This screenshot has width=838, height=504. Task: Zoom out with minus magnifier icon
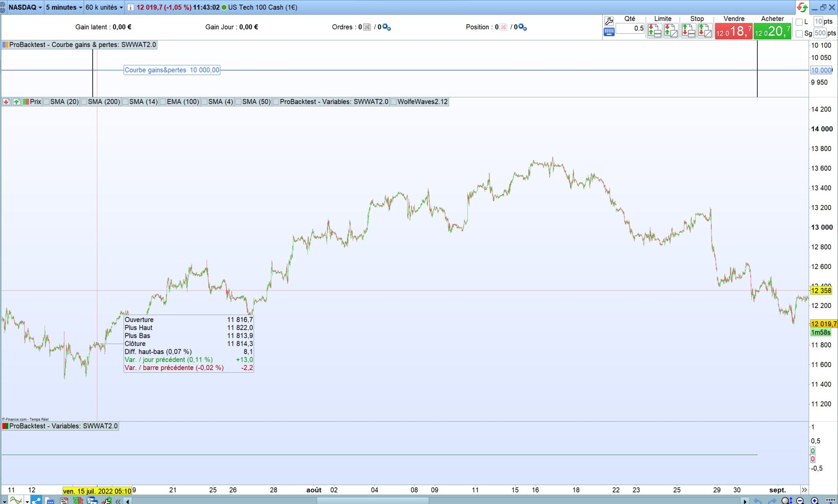coord(800,500)
